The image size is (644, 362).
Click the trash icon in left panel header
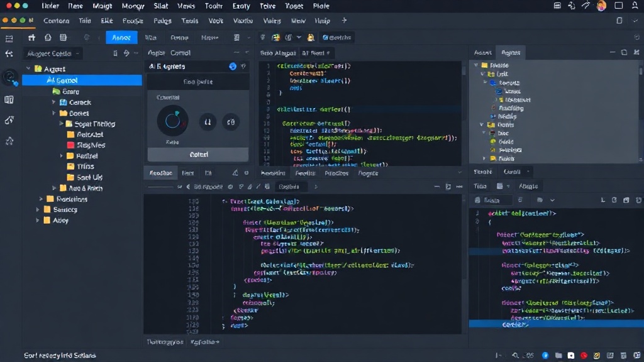[x=116, y=53]
